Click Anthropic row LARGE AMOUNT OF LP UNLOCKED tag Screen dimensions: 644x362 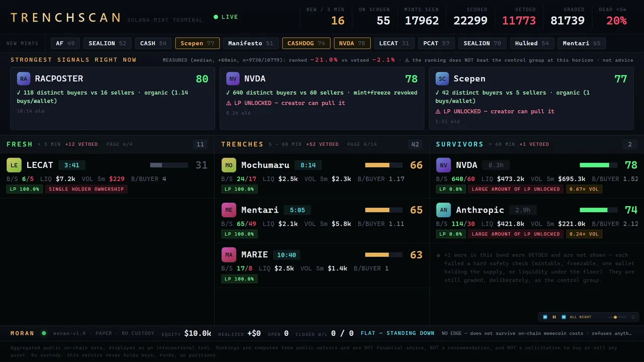tap(516, 234)
